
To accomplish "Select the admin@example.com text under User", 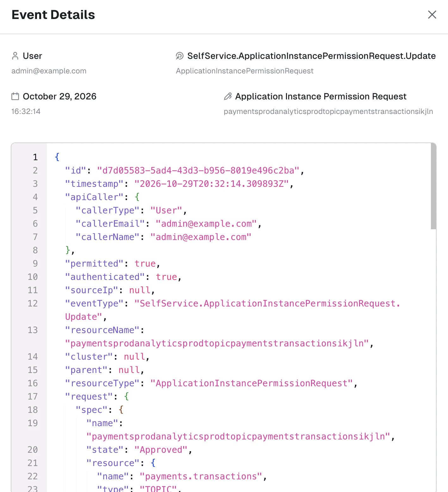I will coord(49,71).
